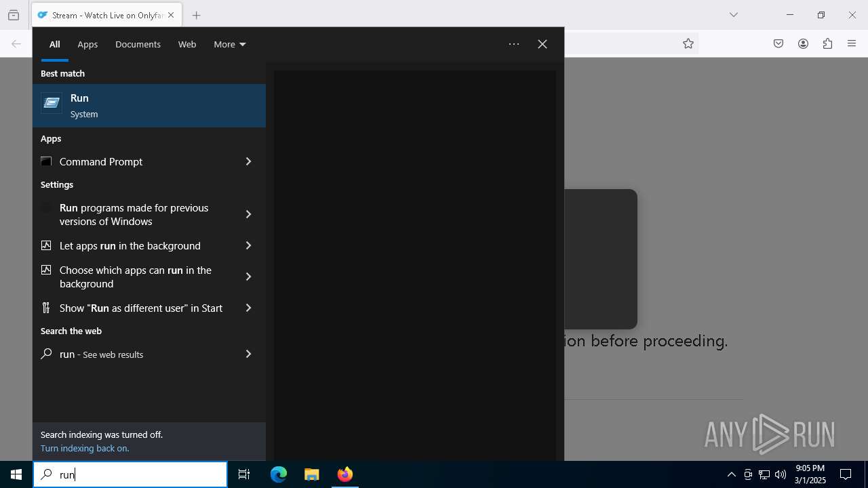Open the clock and date flyout
This screenshot has height=488, width=868.
coord(810,474)
